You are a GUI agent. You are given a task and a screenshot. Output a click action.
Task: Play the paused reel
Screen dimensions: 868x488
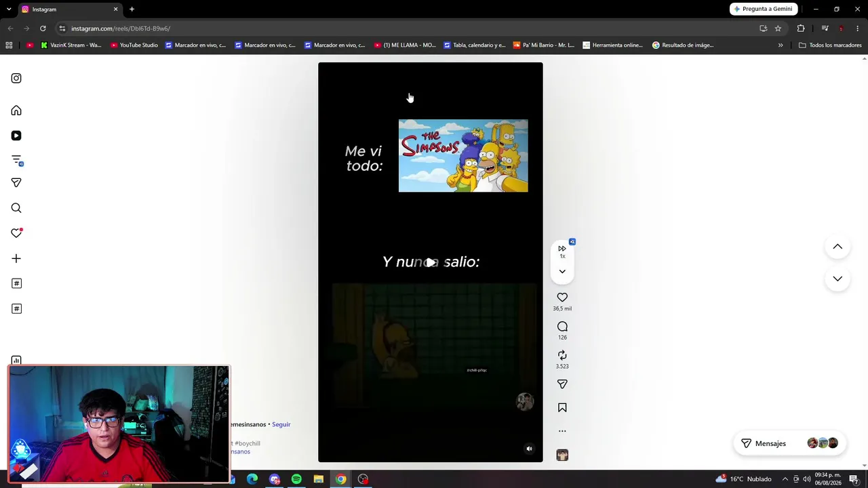coord(431,262)
